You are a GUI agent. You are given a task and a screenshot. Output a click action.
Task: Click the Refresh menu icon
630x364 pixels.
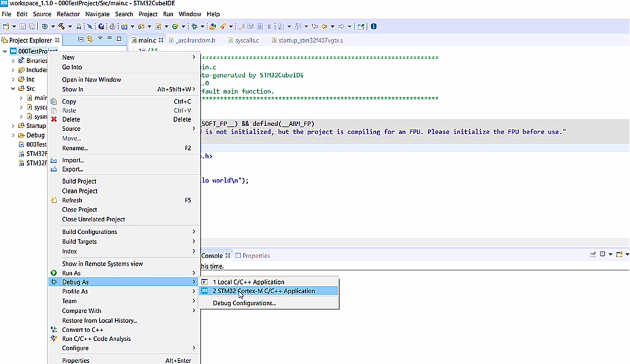tap(54, 200)
